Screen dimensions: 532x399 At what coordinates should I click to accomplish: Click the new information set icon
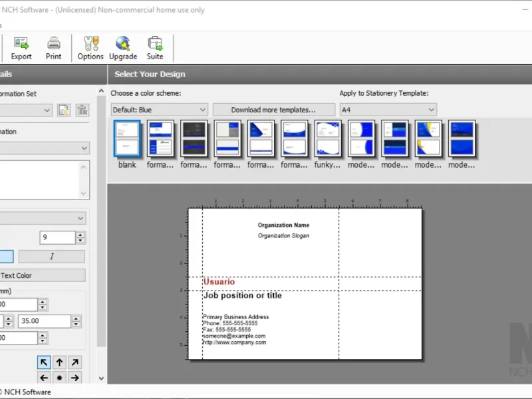[64, 110]
